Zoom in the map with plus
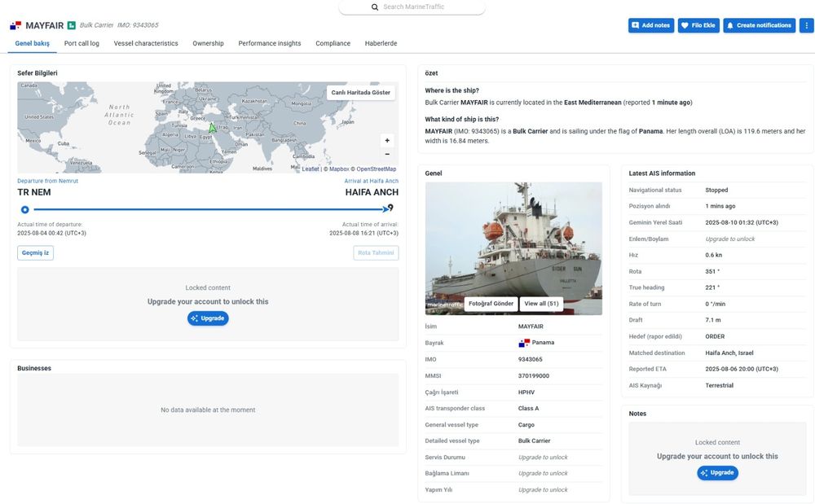 click(386, 140)
